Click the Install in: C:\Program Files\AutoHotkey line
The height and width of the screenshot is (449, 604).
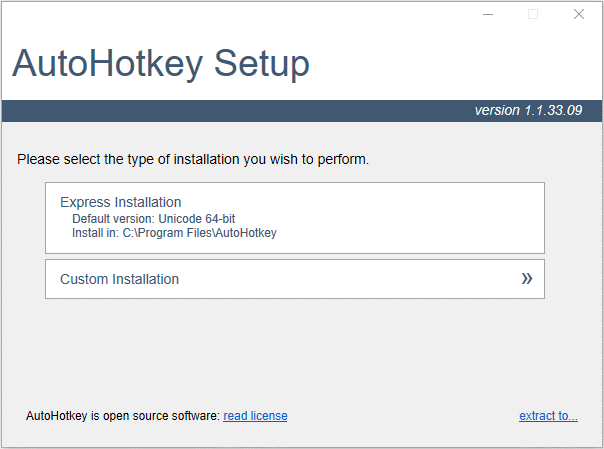(174, 233)
